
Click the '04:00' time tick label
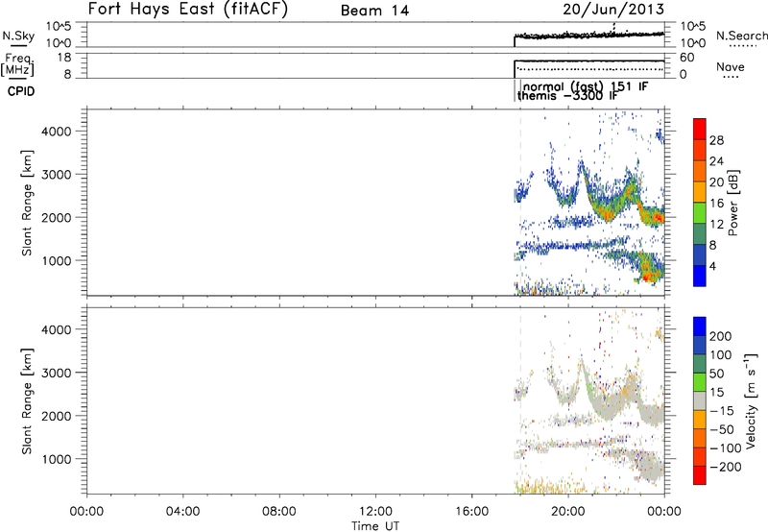182,512
